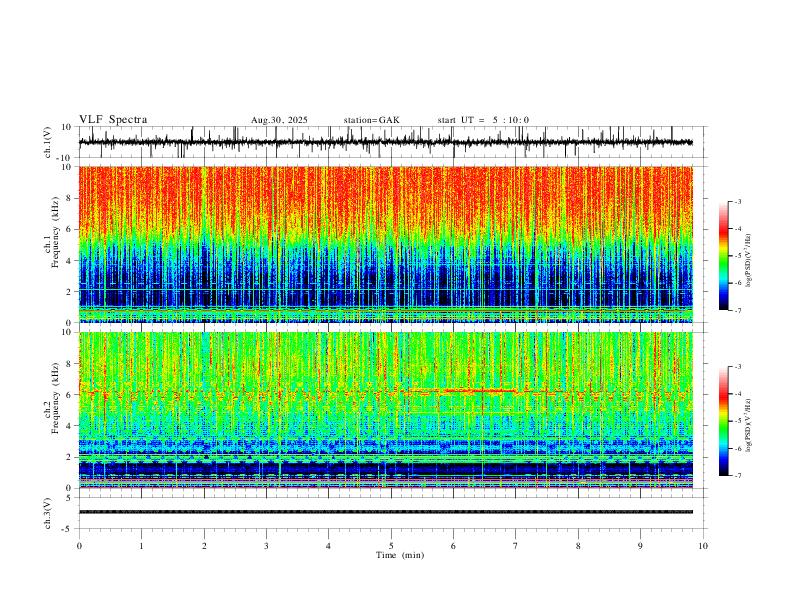
Task: Select the "station=GAK" header label
Action: pyautogui.click(x=372, y=120)
